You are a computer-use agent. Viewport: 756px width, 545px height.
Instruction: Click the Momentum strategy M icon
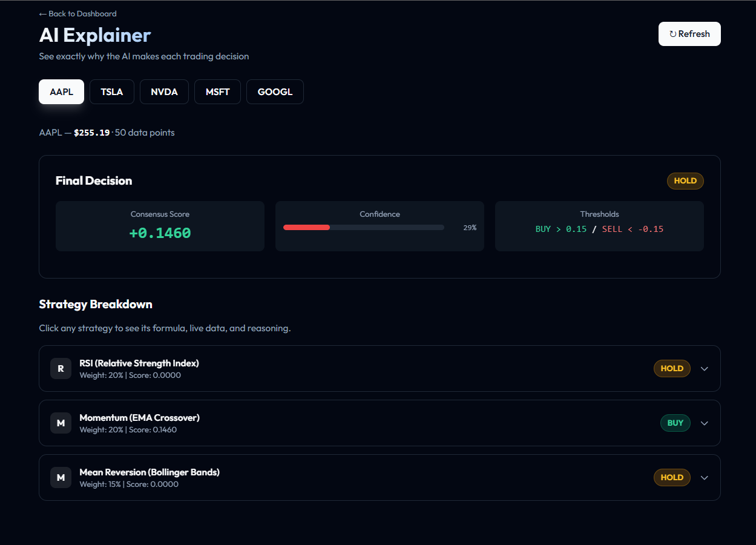coord(61,423)
